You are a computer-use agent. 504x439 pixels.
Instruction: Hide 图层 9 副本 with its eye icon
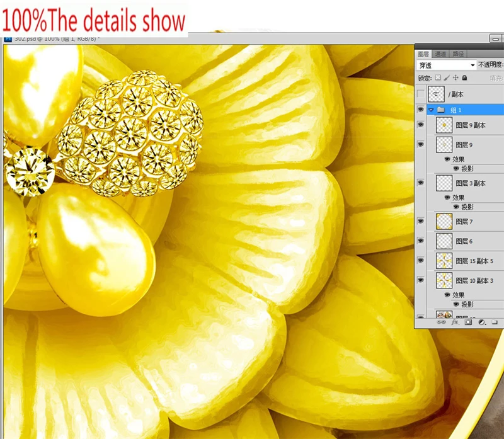pyautogui.click(x=420, y=125)
